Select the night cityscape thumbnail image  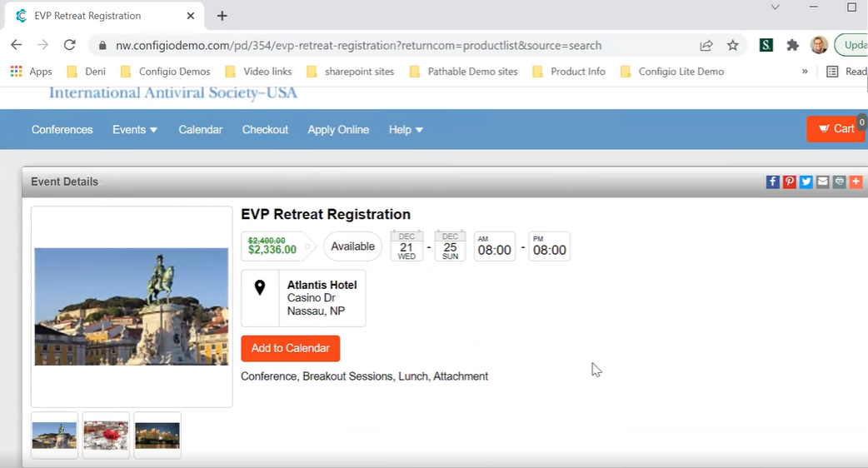(157, 435)
